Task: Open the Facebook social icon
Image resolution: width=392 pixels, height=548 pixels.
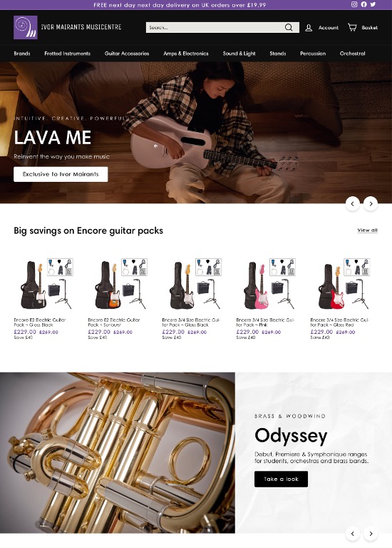Action: click(363, 4)
